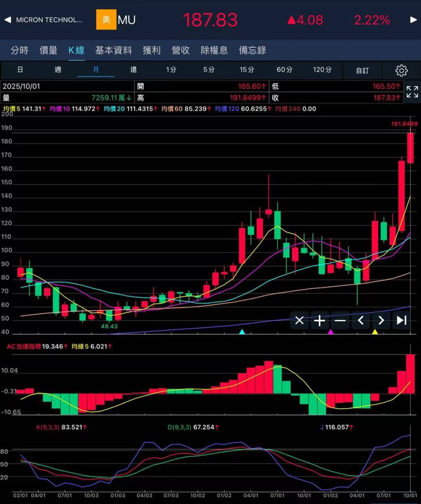Open 自訂 custom period option
The width and height of the screenshot is (421, 504).
point(362,70)
